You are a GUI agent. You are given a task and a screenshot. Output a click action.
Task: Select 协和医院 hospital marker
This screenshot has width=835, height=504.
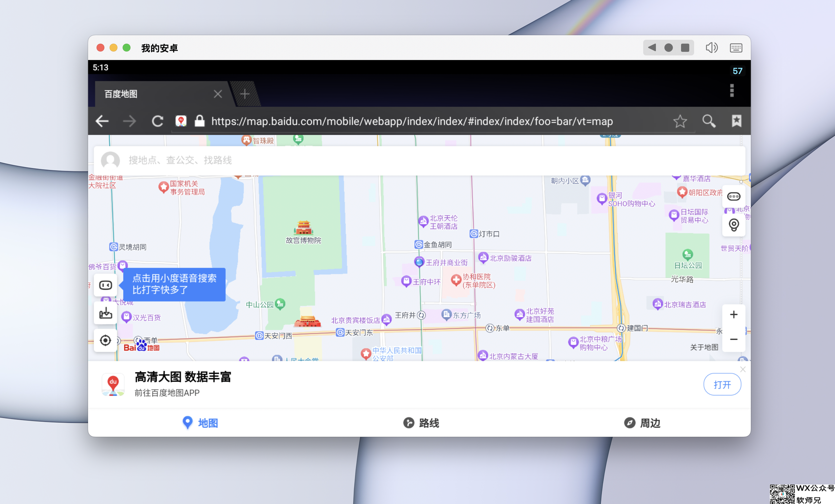point(456,280)
